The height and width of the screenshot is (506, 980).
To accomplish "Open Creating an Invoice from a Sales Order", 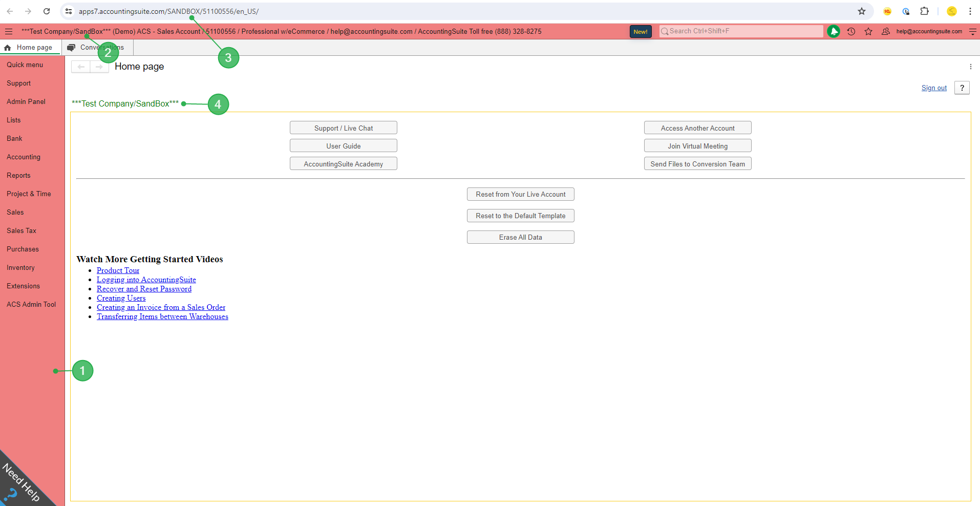I will 161,307.
